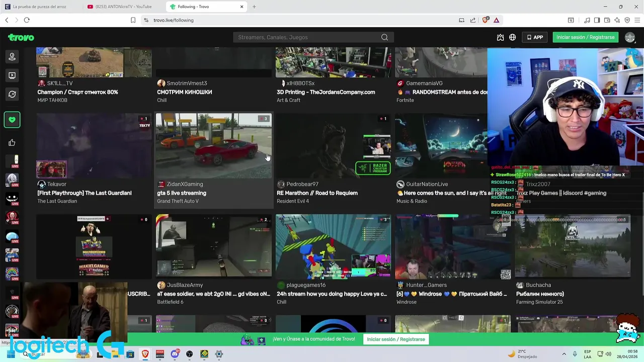Click the Hunter_Gamers channel name
Image resolution: width=644 pixels, height=362 pixels.
tap(426, 285)
